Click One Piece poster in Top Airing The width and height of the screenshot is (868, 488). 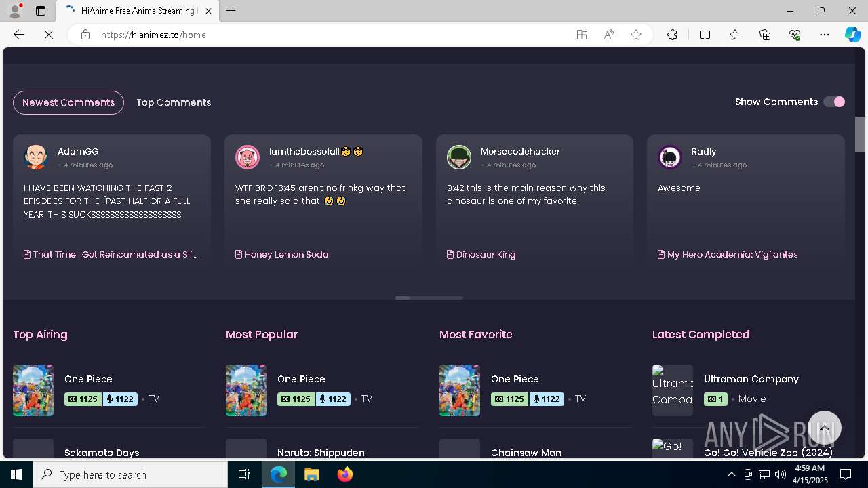[x=33, y=390]
